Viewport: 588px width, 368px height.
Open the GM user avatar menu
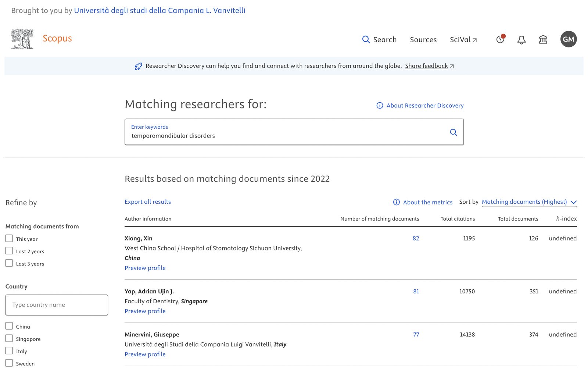click(x=569, y=39)
